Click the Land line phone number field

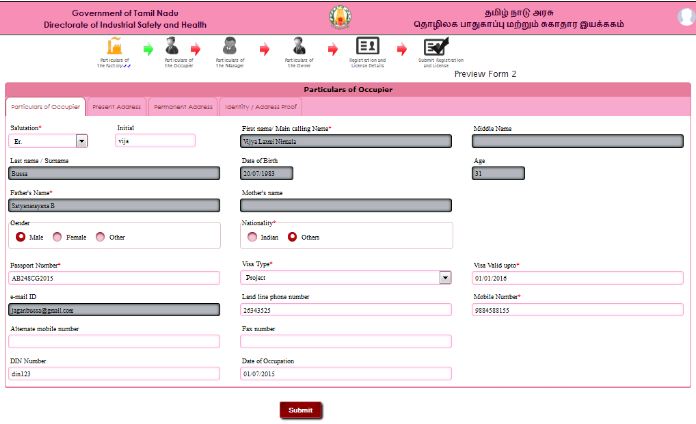[346, 309]
